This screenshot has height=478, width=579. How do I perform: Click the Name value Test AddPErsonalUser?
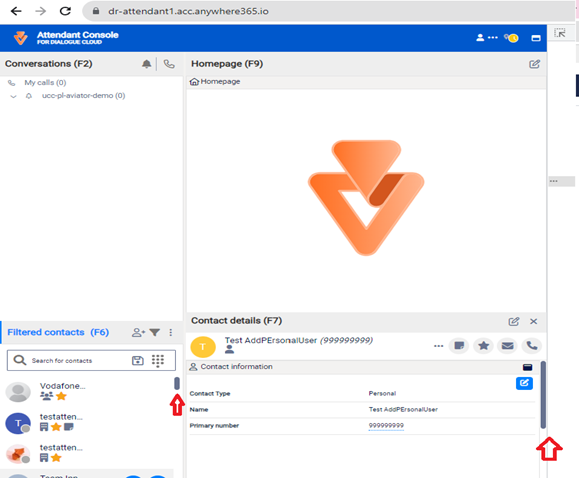point(403,410)
